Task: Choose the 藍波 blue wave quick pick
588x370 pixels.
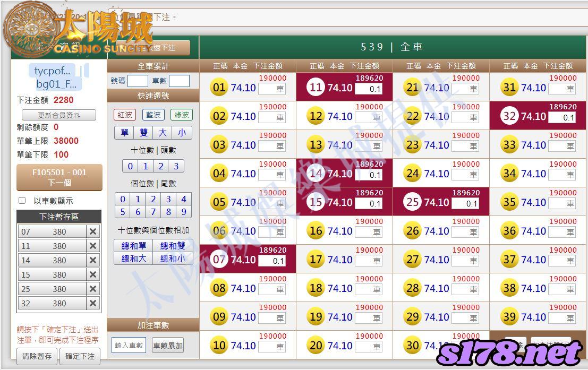Action: pos(153,115)
